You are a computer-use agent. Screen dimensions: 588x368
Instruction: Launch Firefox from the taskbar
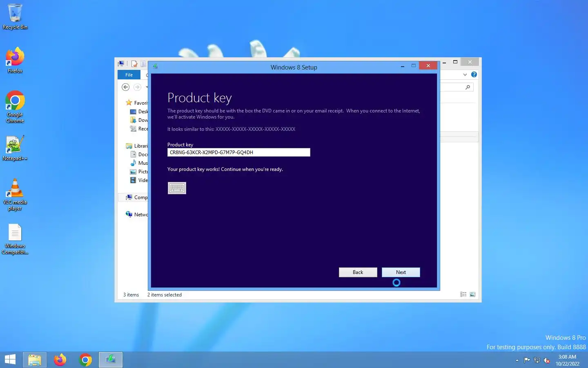coord(60,360)
